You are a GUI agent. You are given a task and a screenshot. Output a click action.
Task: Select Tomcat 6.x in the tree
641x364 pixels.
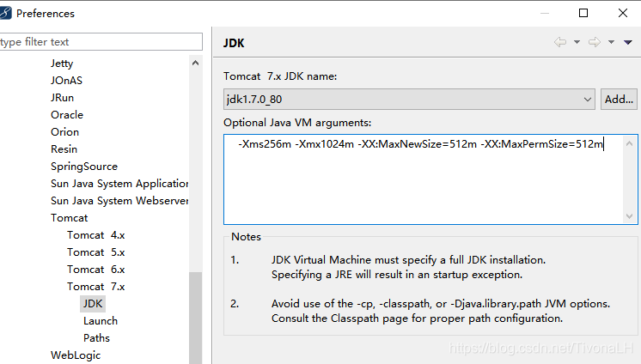click(95, 270)
